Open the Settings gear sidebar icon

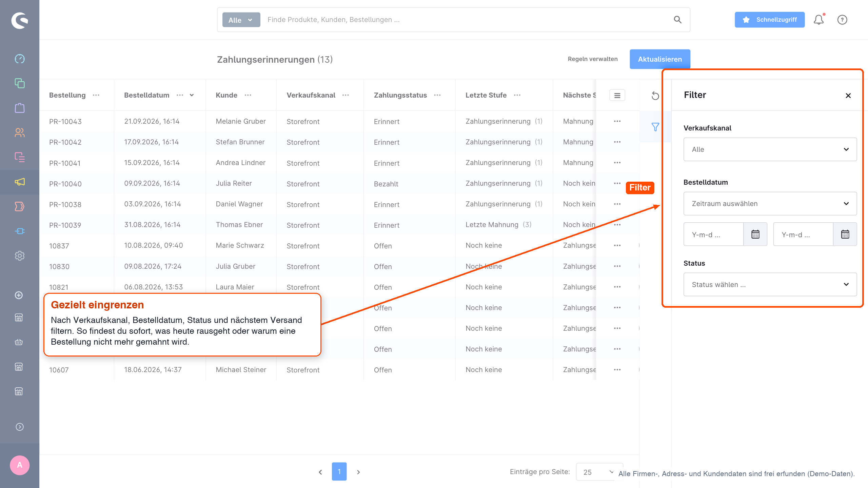[x=20, y=256]
